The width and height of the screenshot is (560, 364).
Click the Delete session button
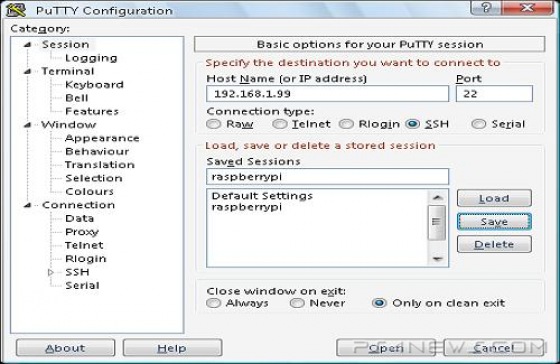click(494, 244)
